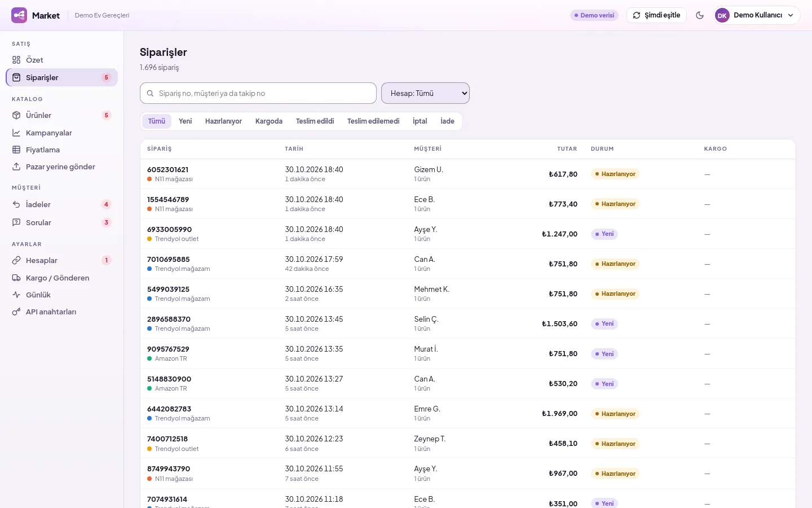Viewport: 812px width, 508px height.
Task: Click DK user avatar
Action: click(722, 15)
